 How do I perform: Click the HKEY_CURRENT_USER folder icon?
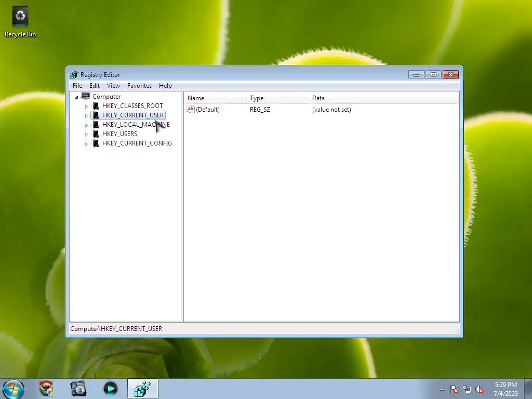[96, 115]
